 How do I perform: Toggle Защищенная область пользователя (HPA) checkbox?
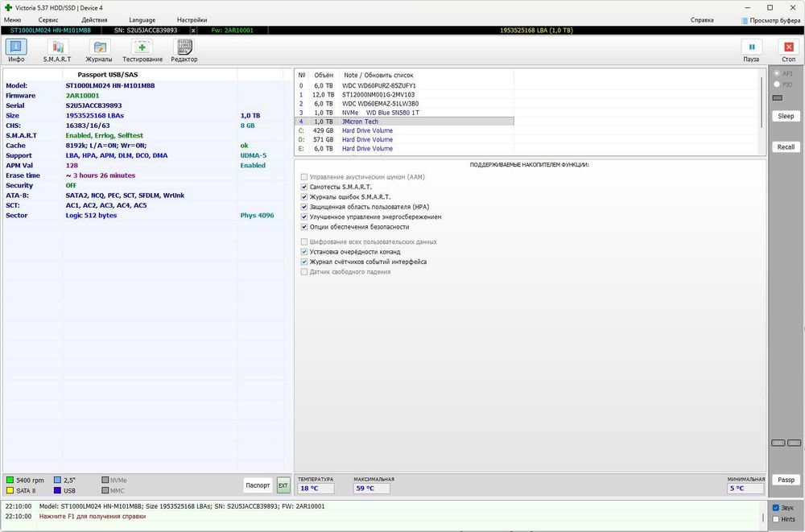tap(304, 207)
